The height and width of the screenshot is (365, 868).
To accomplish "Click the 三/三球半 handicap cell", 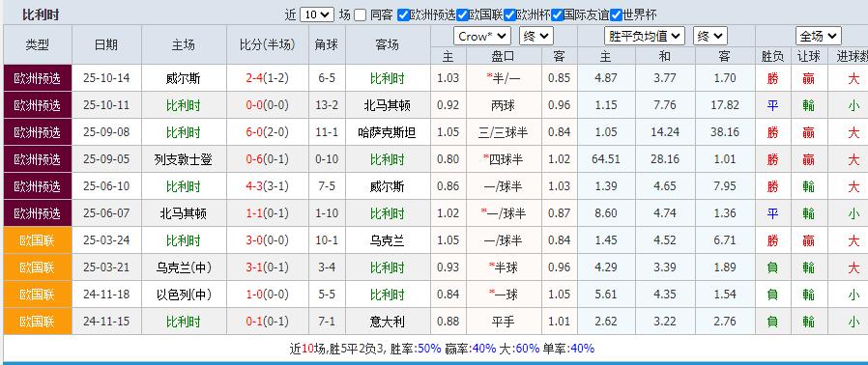I will [x=504, y=132].
